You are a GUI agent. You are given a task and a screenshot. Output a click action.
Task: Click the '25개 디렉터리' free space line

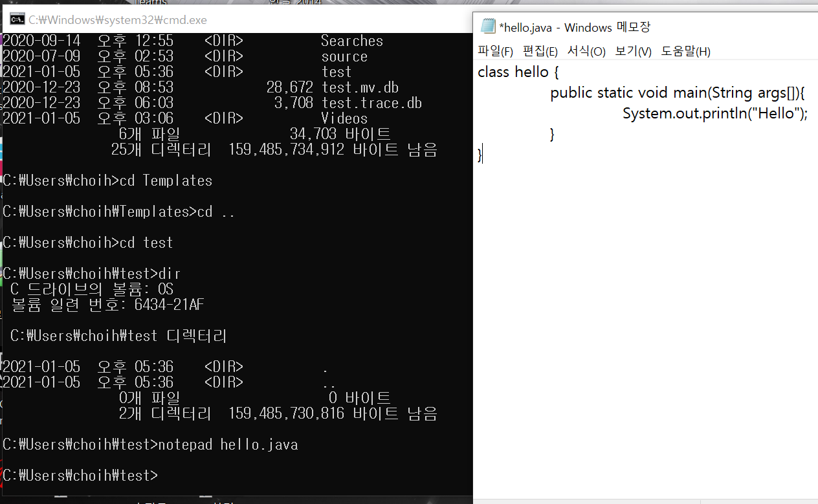tap(274, 149)
